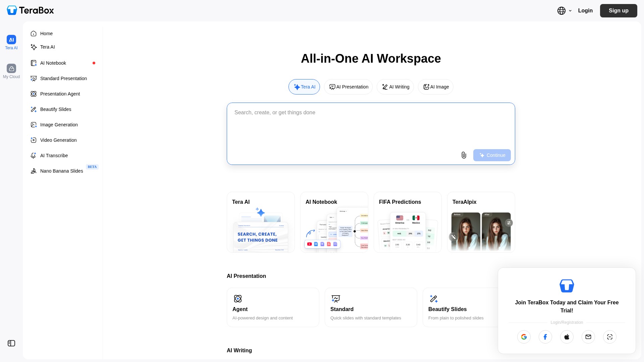Open the Tera AI feature thumbnail
Screen dimensions: 644x362
pos(261,222)
